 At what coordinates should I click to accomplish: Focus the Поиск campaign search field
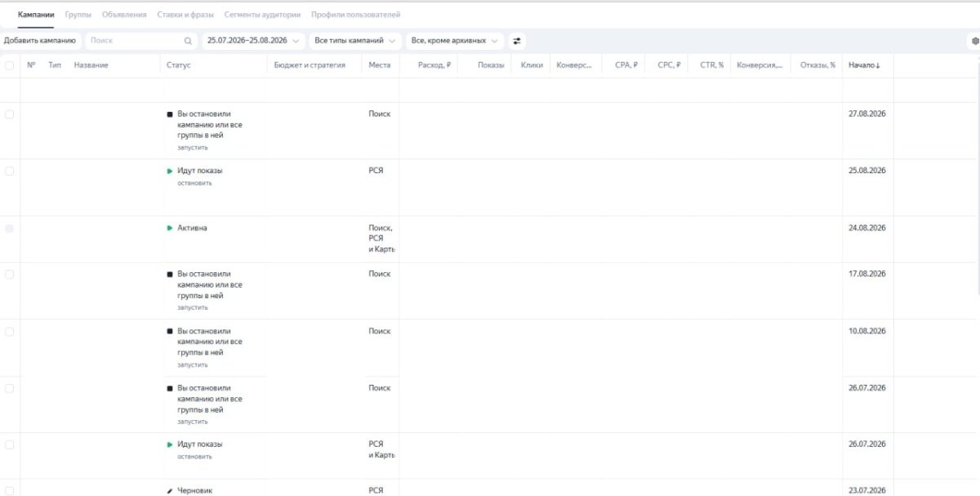140,40
